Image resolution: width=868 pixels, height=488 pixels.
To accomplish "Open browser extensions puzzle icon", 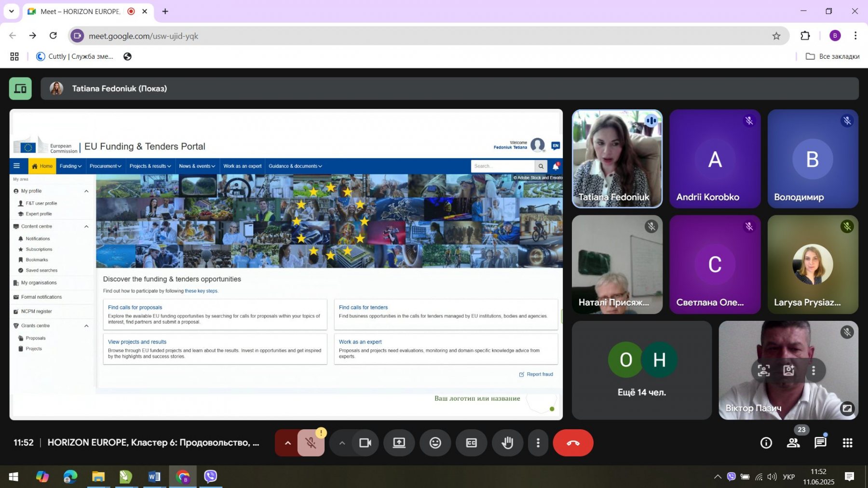I will 805,36.
